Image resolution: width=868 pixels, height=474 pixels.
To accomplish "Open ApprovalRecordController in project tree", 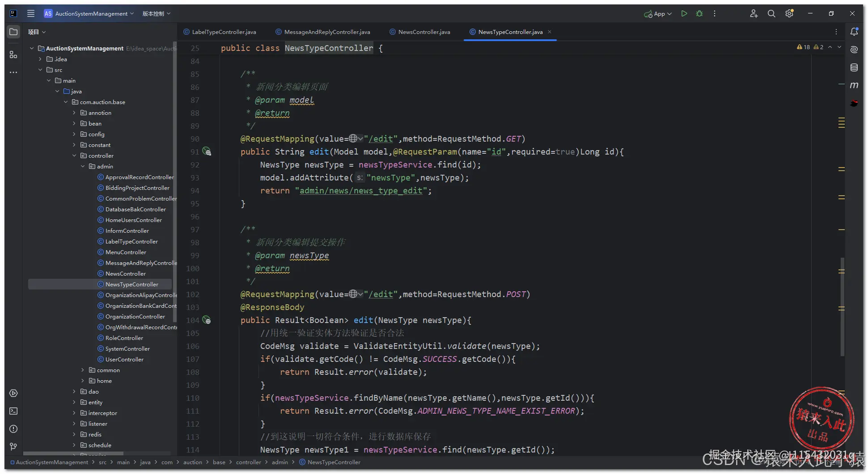I will [x=140, y=177].
